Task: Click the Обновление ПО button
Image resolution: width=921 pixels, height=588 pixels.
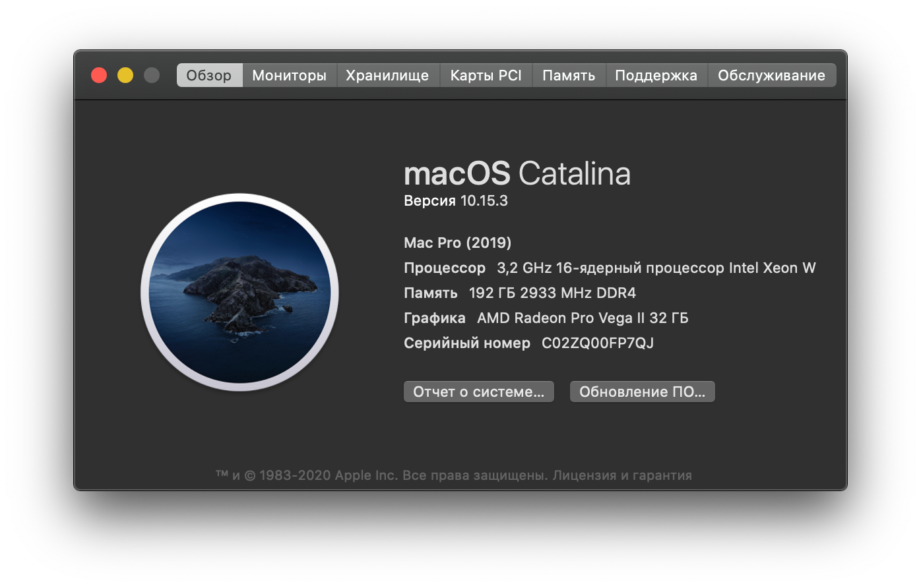Action: (643, 392)
